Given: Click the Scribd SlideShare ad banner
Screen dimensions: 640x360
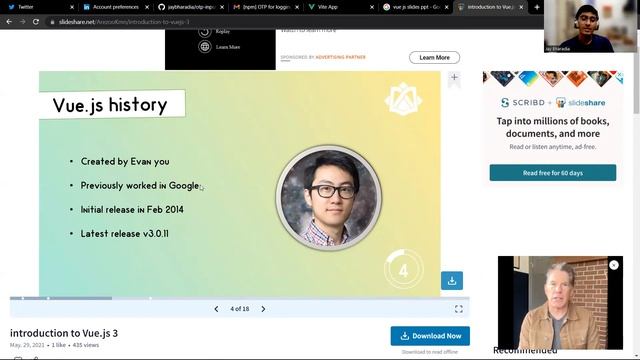Looking at the screenshot, I should 553,129.
